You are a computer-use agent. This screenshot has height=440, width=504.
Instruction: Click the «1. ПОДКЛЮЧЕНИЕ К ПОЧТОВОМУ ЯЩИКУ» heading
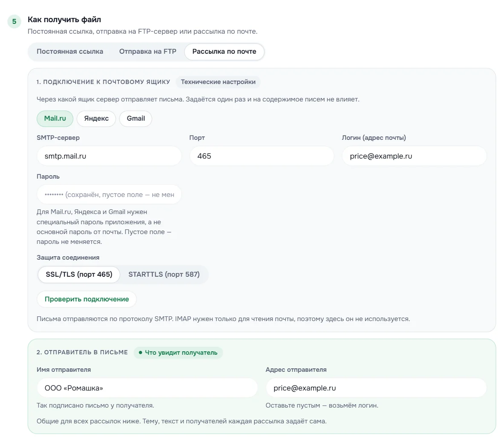click(103, 82)
